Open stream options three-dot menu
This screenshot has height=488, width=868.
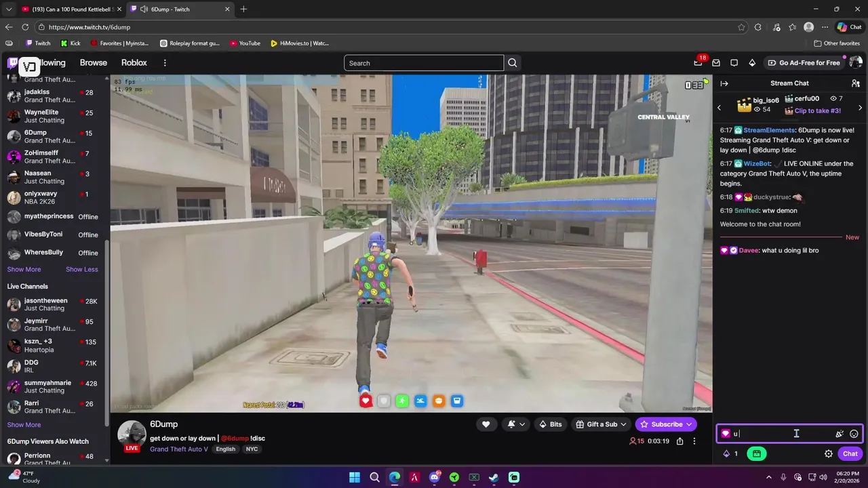click(x=694, y=441)
